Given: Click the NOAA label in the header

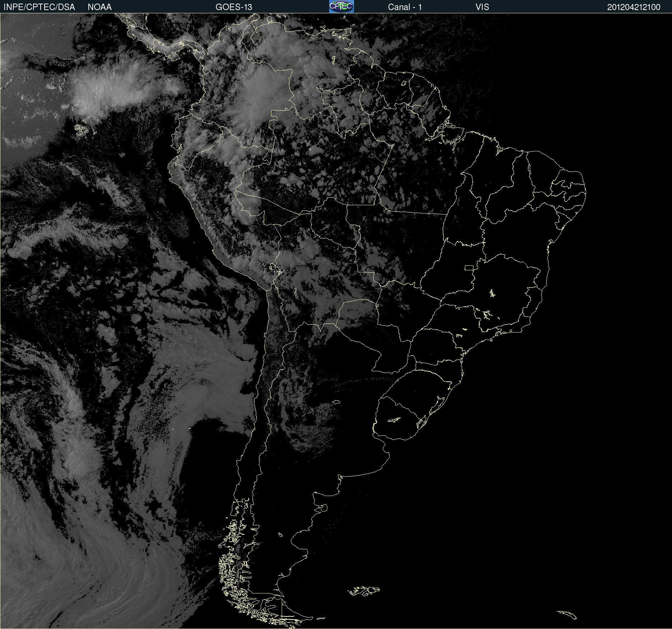Looking at the screenshot, I should pos(100,7).
